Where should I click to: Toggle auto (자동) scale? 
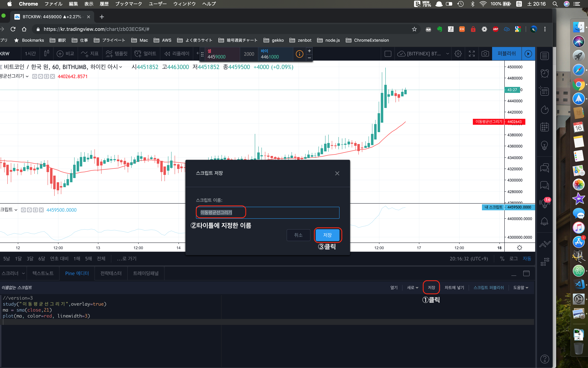(x=527, y=258)
